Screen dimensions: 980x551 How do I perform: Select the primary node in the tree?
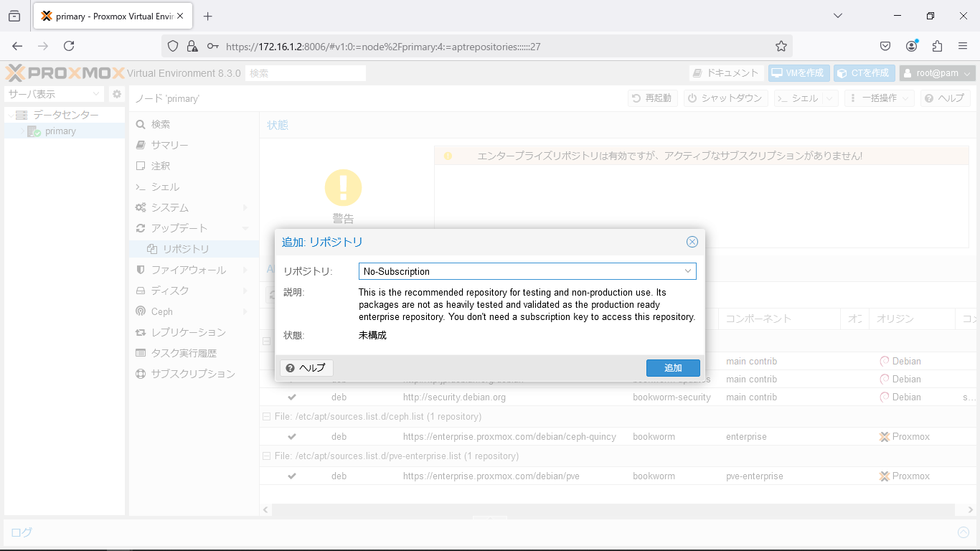[x=60, y=131]
